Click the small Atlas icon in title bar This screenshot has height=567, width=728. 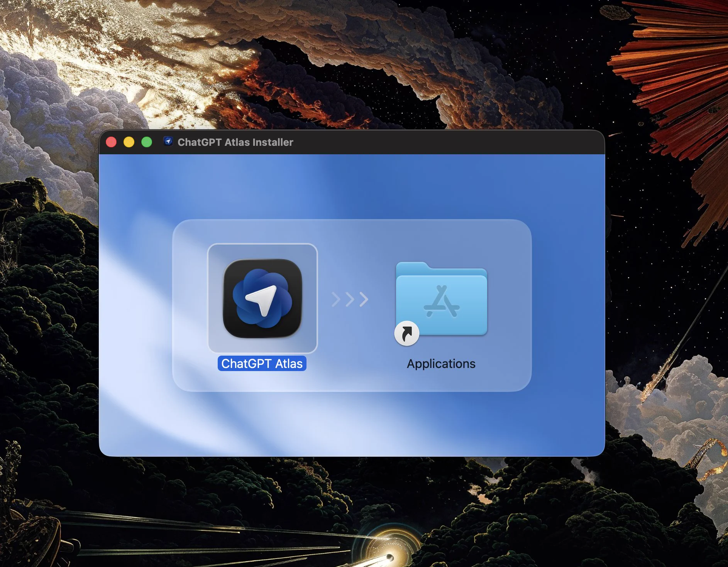pyautogui.click(x=168, y=142)
